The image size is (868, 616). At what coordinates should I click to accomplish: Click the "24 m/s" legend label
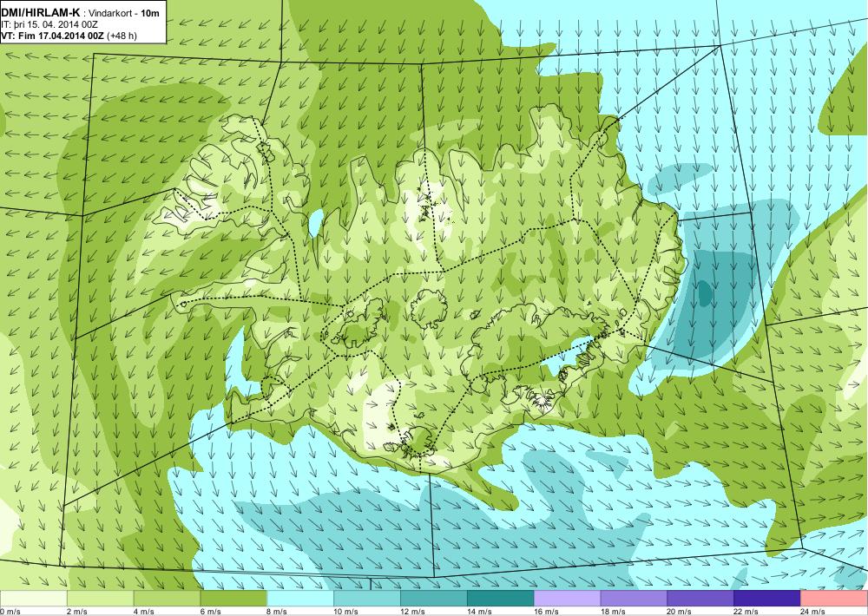tap(813, 612)
